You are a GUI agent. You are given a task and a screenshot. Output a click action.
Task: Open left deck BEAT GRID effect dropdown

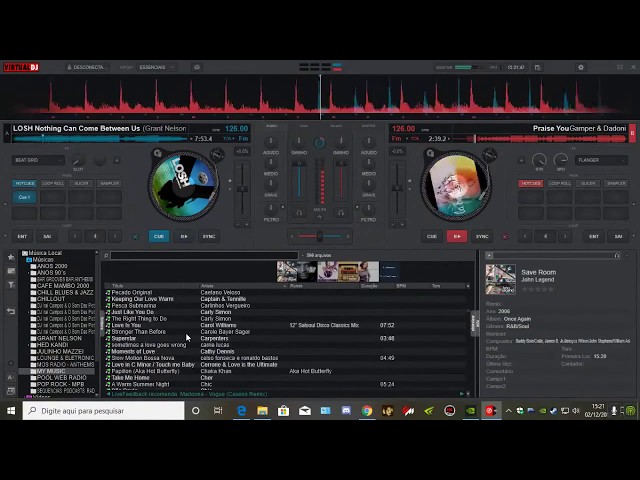(x=38, y=160)
